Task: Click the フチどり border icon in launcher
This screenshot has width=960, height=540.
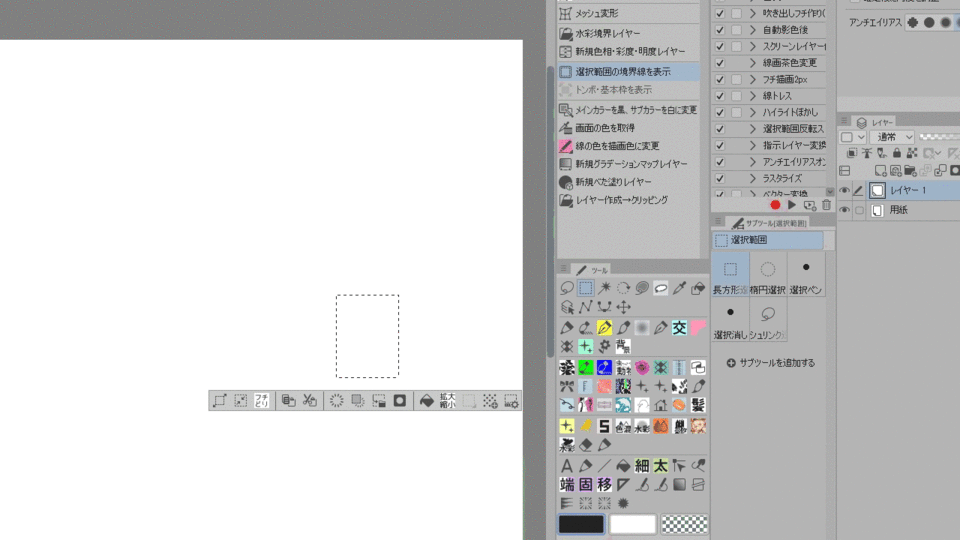Action: pyautogui.click(x=261, y=400)
